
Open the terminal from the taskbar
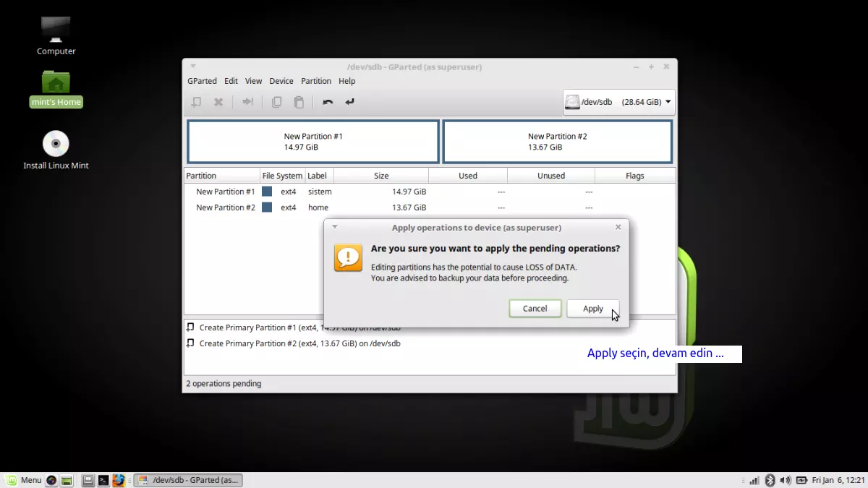(103, 479)
